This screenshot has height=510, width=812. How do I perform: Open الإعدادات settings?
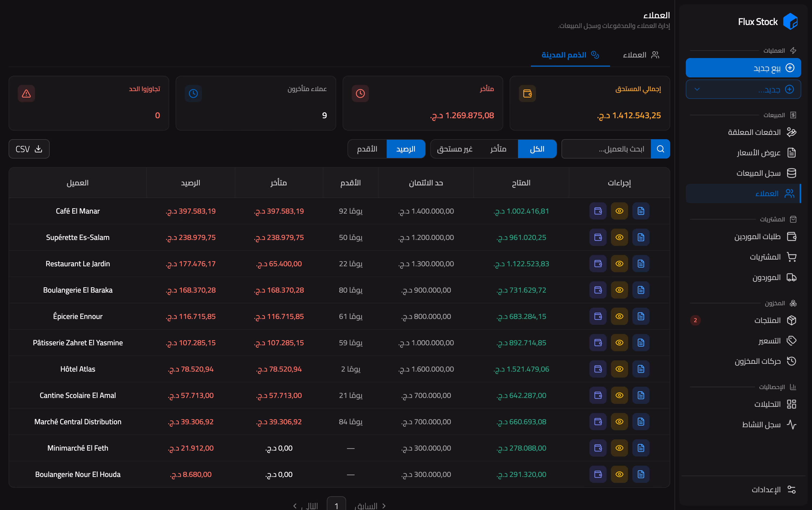743,489
